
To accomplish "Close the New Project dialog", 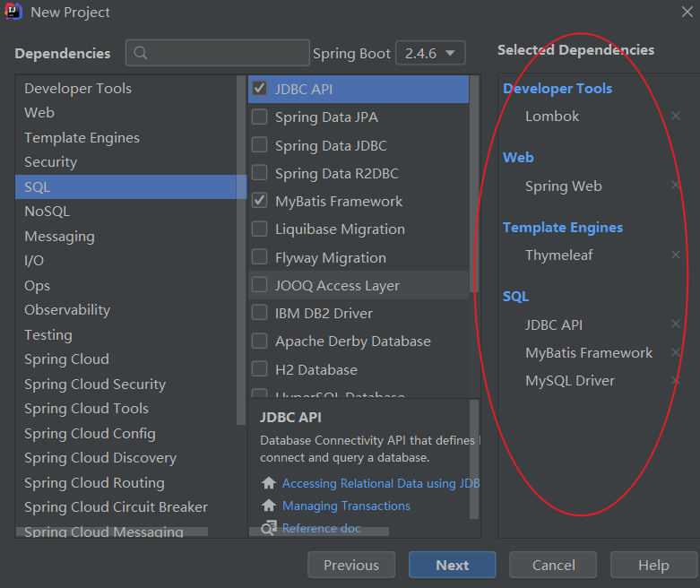I will 687,12.
